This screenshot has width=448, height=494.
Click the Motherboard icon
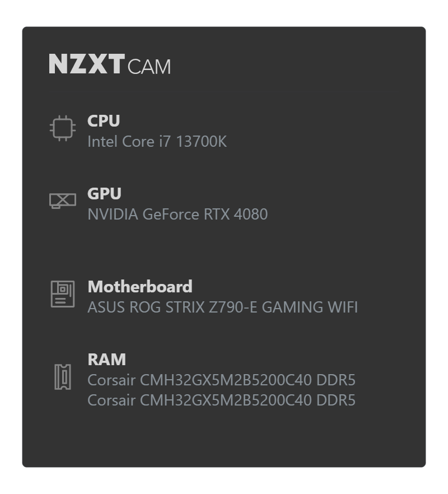[63, 294]
